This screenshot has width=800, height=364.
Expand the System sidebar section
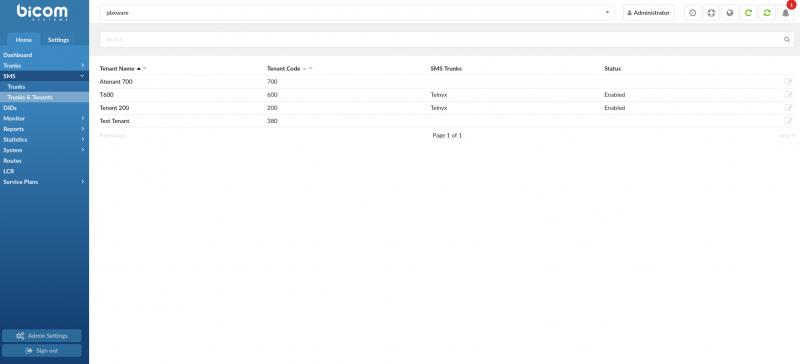click(x=44, y=150)
